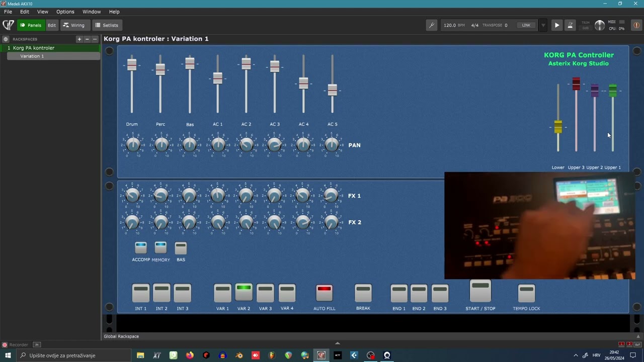Viewport: 644px width, 362px height.
Task: Click the Windows taskbar search box
Action: (x=75, y=355)
